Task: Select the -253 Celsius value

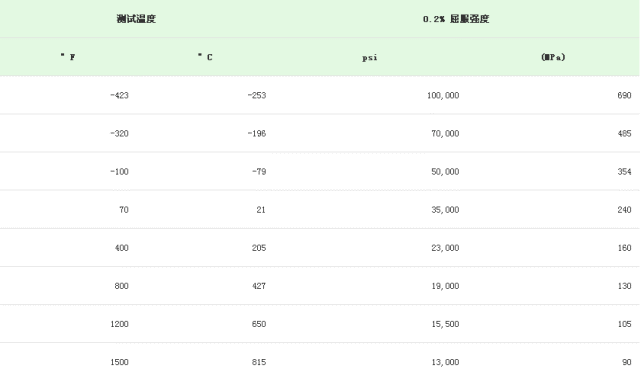Action: (x=257, y=95)
